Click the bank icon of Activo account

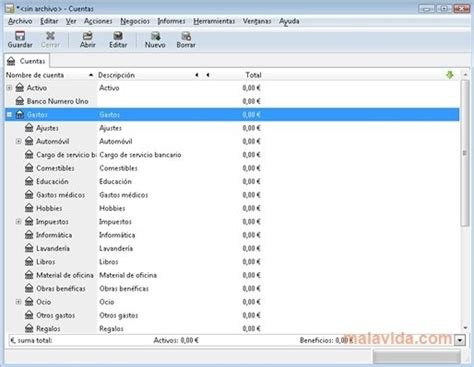pos(20,88)
